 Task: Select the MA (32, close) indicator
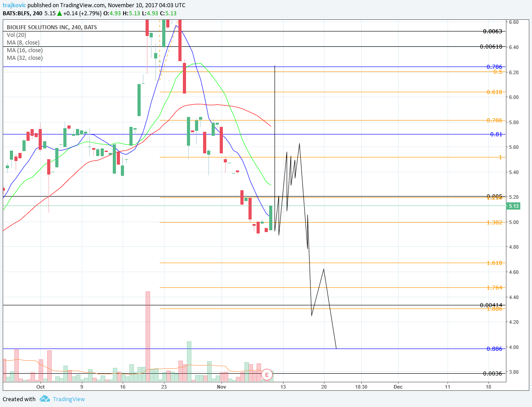25,58
